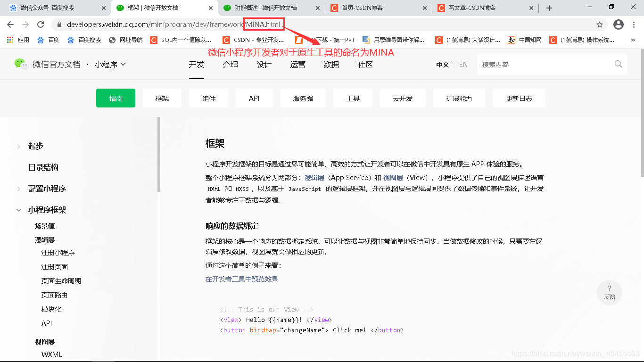Screen dimensions: 644x362
Task: Open the 小程序 product dropdown
Action: 110,65
